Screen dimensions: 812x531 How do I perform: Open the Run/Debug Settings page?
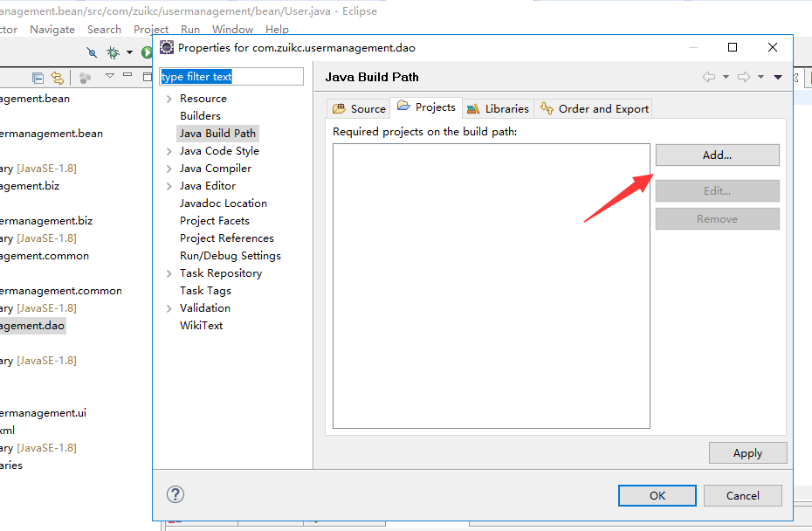pos(230,256)
